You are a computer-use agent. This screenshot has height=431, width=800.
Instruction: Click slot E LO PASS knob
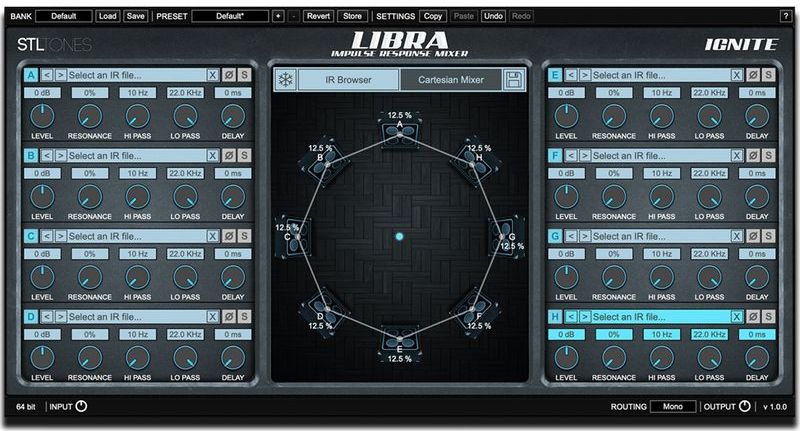click(709, 116)
